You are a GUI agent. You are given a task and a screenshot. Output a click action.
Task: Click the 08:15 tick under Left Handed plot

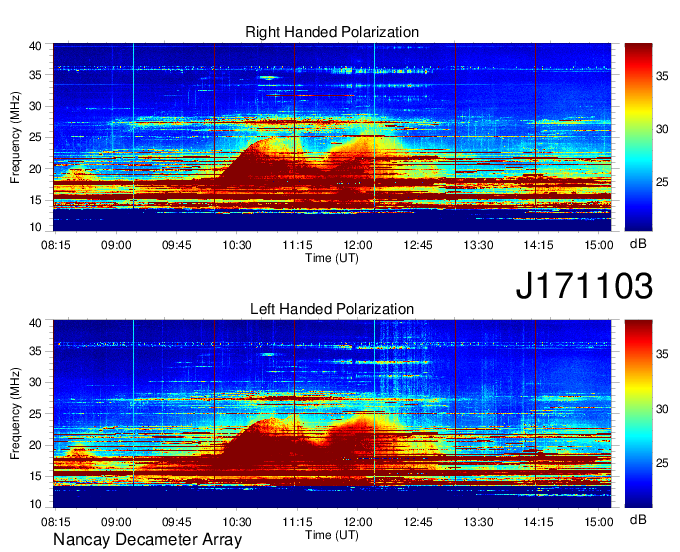(56, 522)
